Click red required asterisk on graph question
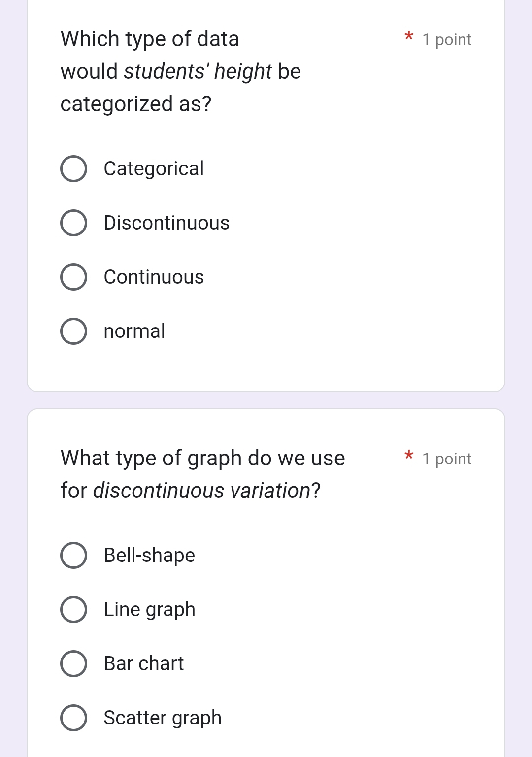 pyautogui.click(x=408, y=456)
